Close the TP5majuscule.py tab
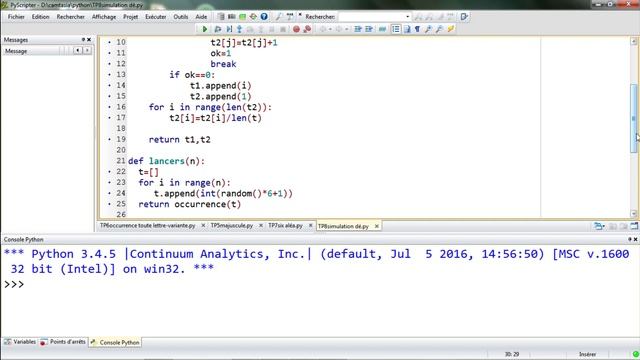Viewport: 640px width, 360px height. pyautogui.click(x=261, y=226)
